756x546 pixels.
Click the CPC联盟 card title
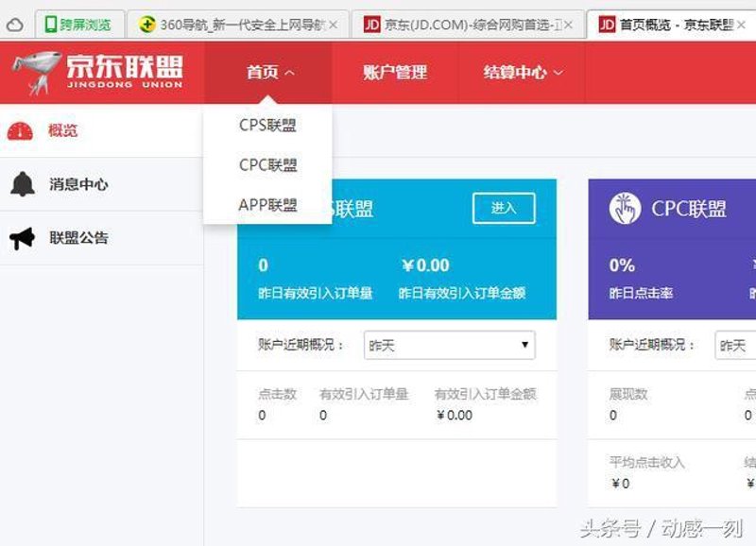pyautogui.click(x=689, y=209)
